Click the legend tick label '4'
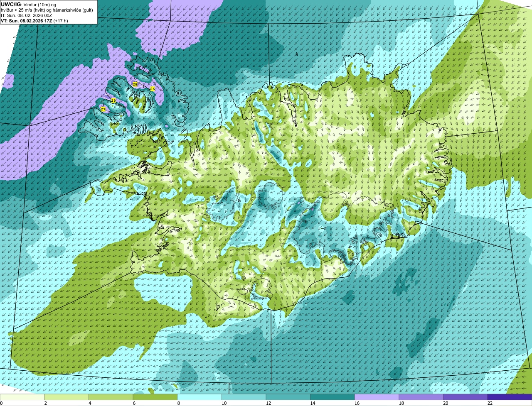The width and height of the screenshot is (532, 406). [90, 403]
